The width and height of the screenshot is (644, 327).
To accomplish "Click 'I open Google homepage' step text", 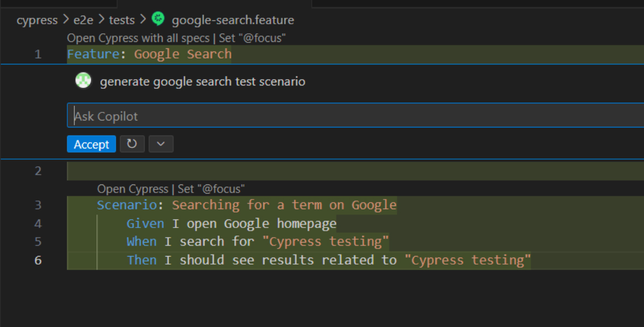I will (x=254, y=224).
